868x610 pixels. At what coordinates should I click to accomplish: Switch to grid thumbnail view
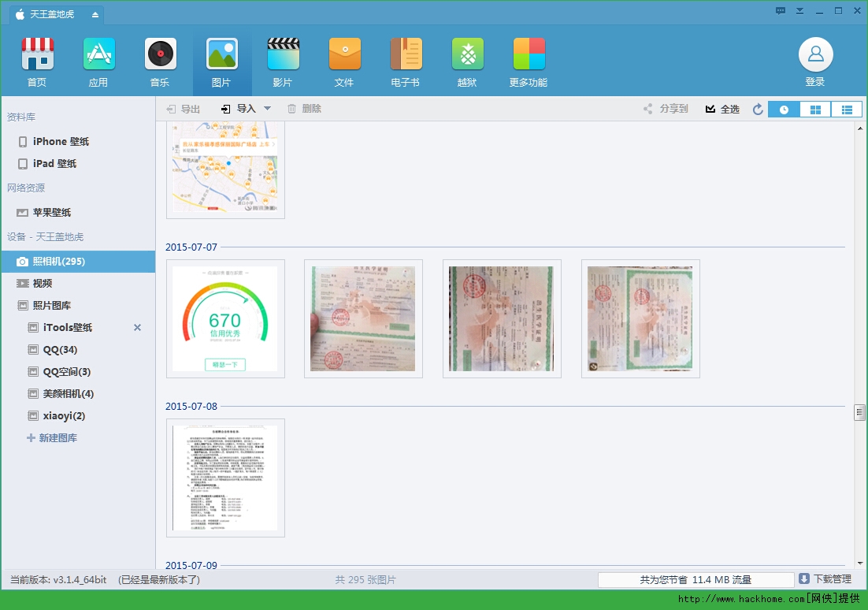click(815, 110)
